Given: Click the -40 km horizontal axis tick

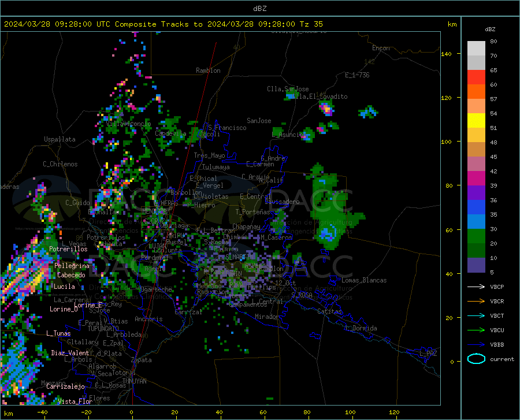Looking at the screenshot, I should click(42, 412).
